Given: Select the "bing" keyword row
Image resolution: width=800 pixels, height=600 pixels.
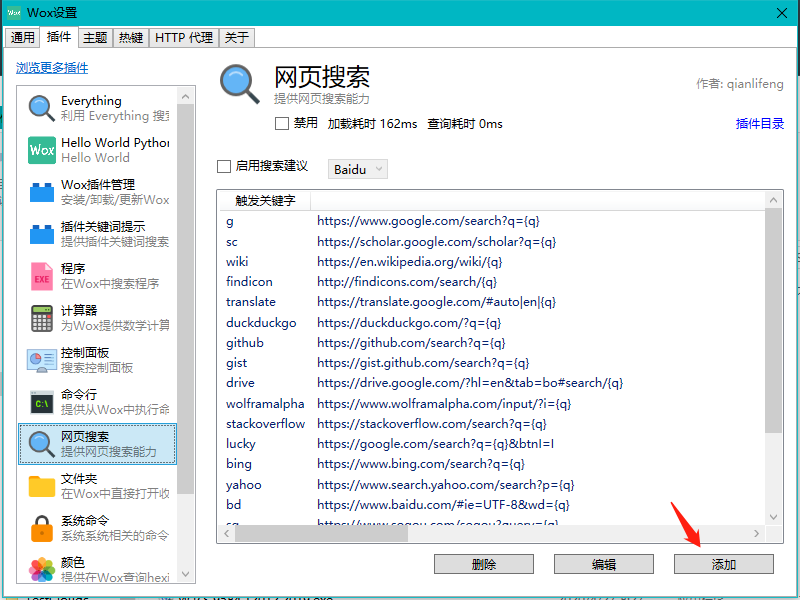Looking at the screenshot, I should (x=492, y=464).
